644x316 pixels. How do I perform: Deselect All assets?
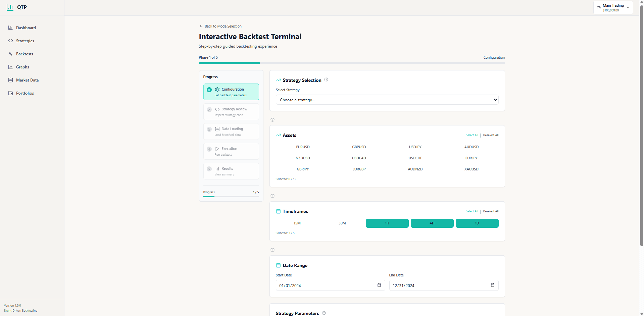[491, 135]
